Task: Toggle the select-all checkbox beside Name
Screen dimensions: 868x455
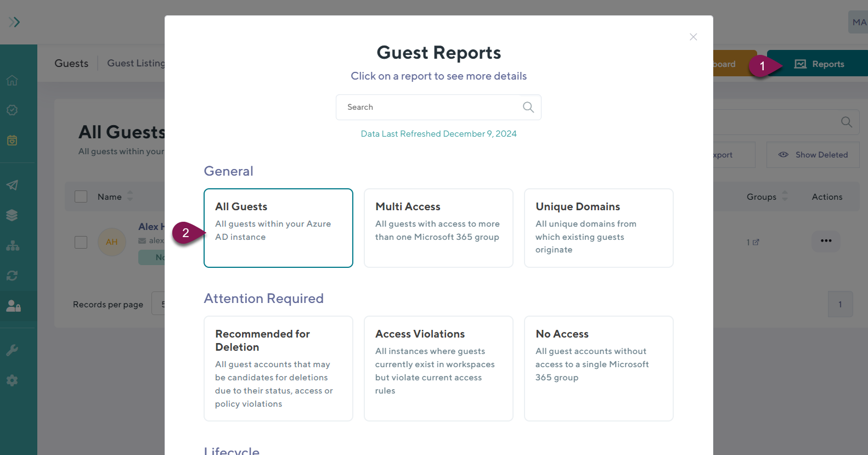Action: click(81, 196)
